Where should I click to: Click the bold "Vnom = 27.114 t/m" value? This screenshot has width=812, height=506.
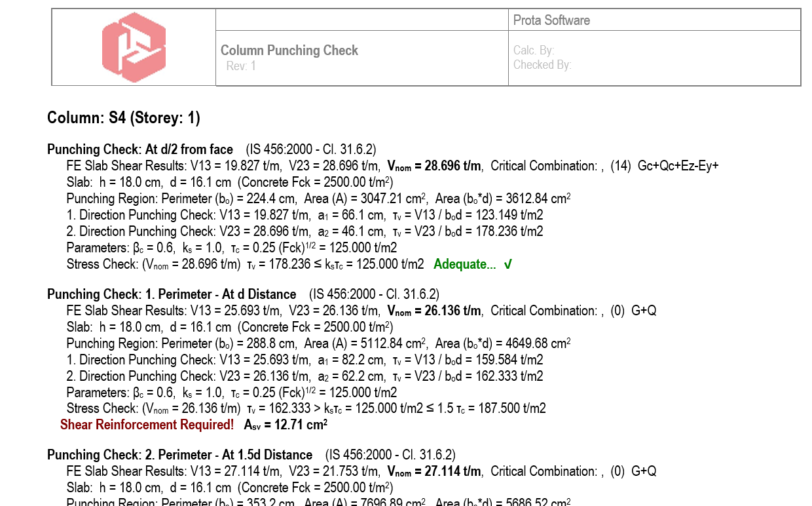click(x=434, y=471)
